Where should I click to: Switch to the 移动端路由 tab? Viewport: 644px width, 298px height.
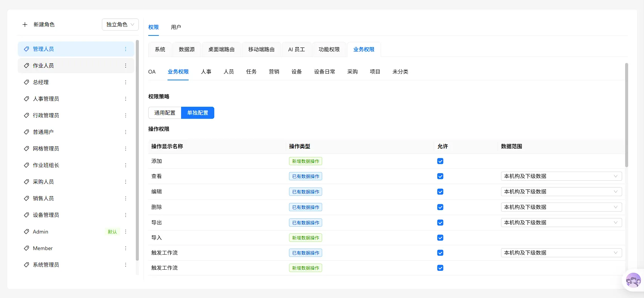click(x=261, y=49)
